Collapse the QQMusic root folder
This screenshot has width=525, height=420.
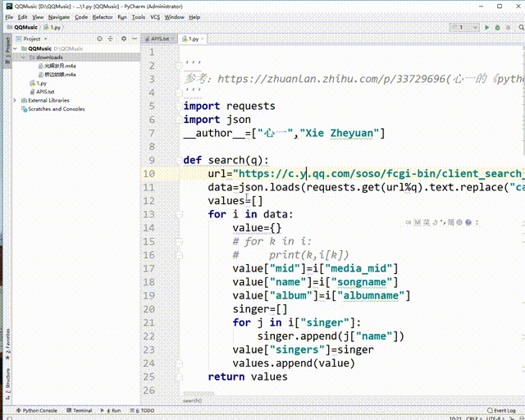point(16,48)
